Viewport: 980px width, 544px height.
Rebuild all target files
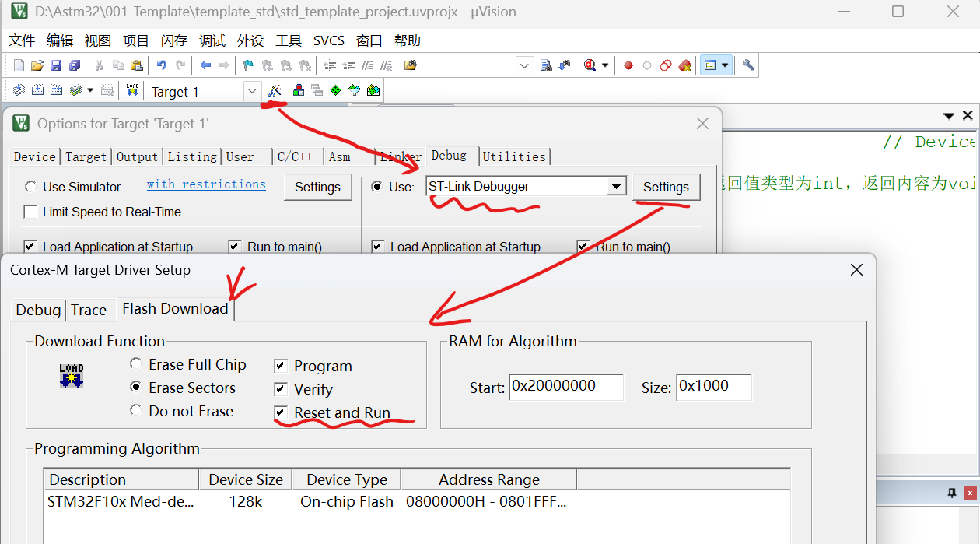click(56, 90)
